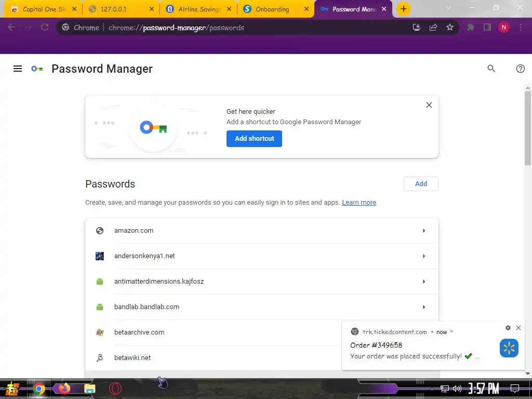The width and height of the screenshot is (532, 399).
Task: Open the bandlab.bandlab.com password row
Action: [x=262, y=307]
